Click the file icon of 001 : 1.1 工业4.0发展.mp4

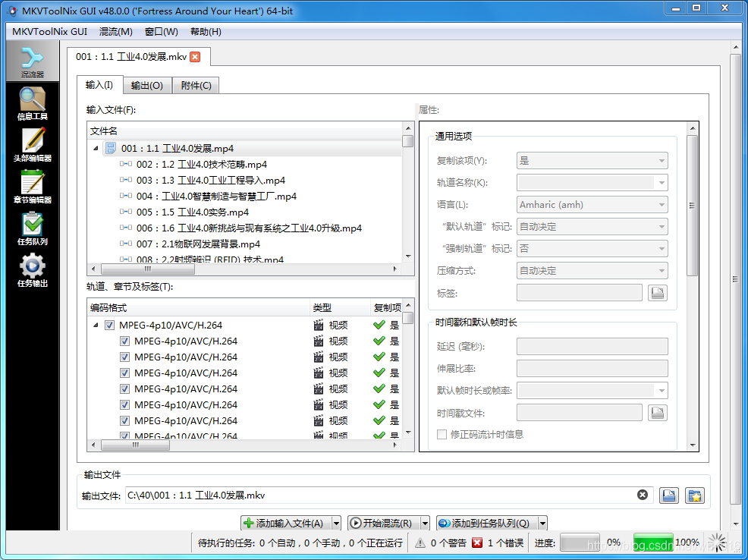coord(110,148)
